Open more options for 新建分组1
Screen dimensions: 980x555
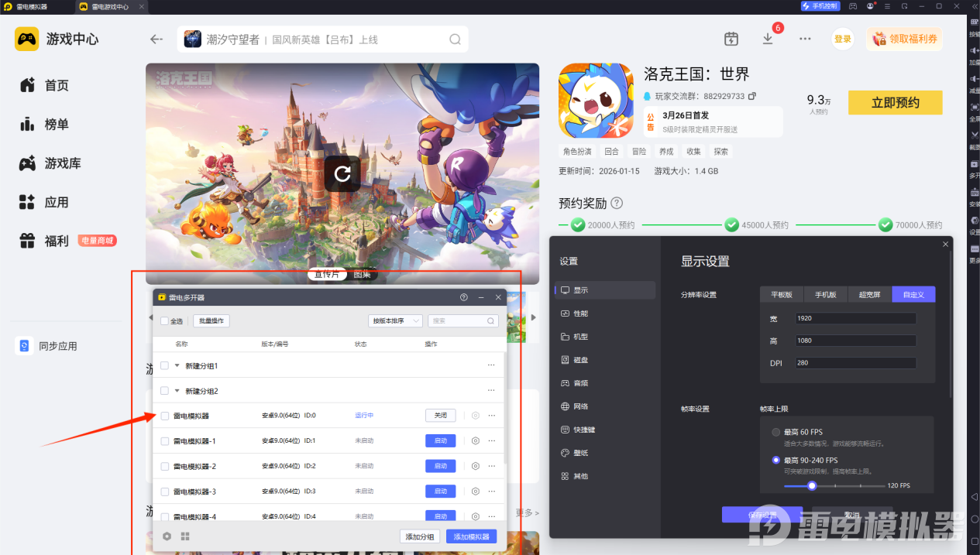pyautogui.click(x=490, y=365)
